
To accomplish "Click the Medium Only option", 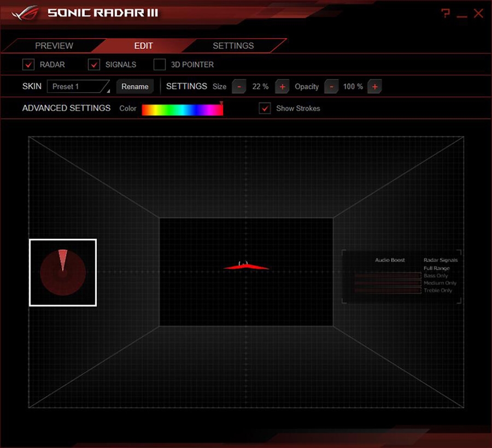I will 440,283.
